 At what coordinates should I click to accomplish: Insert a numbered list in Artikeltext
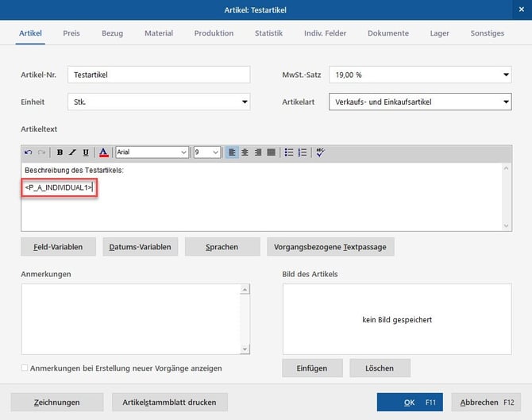tap(302, 152)
